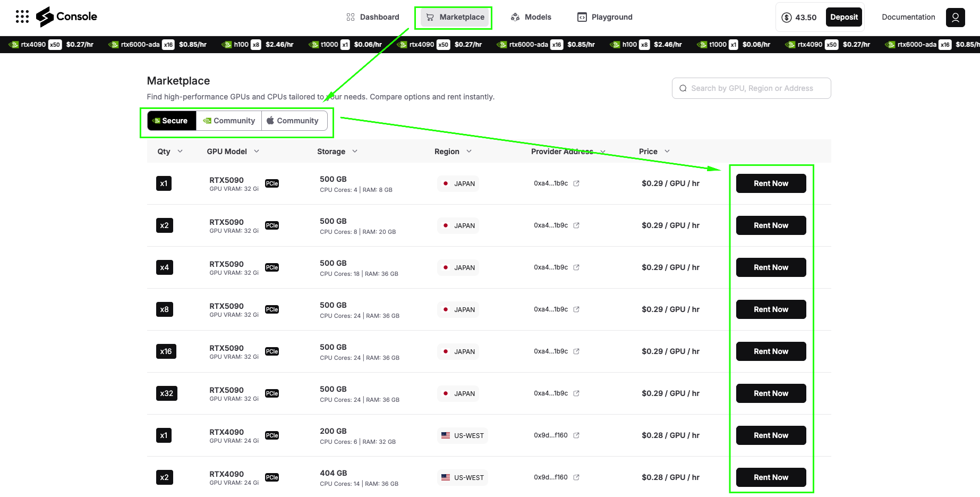Switch to NVIDIA Community providers
Screen dimensions: 980x497
pos(229,121)
